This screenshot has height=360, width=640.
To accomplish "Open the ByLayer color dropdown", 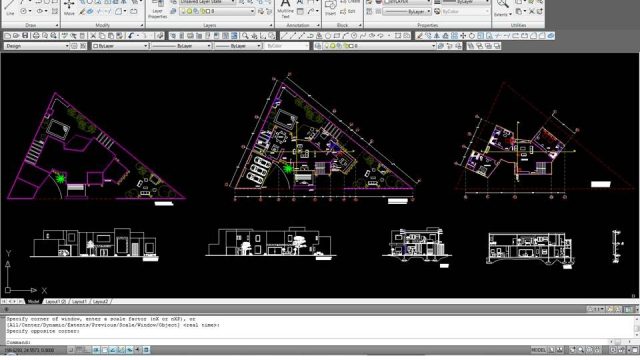I will [x=120, y=46].
